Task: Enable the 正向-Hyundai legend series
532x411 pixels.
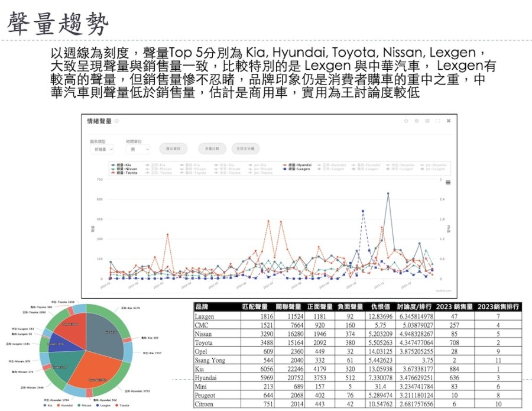Action: (x=332, y=165)
